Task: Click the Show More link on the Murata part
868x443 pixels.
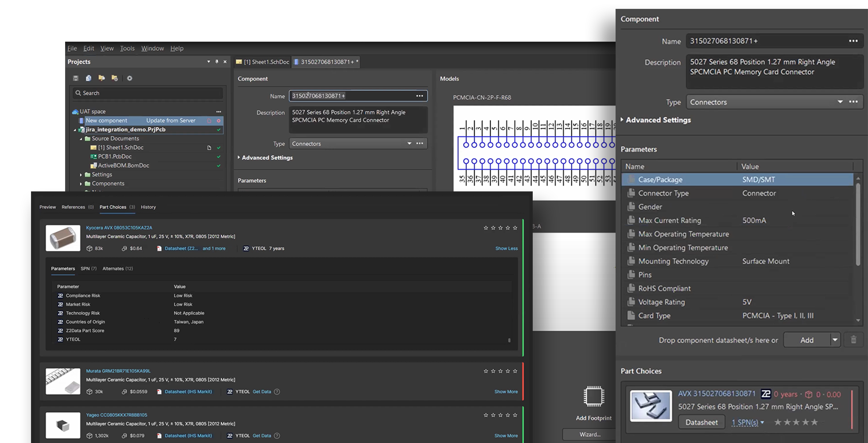Action: pyautogui.click(x=505, y=392)
